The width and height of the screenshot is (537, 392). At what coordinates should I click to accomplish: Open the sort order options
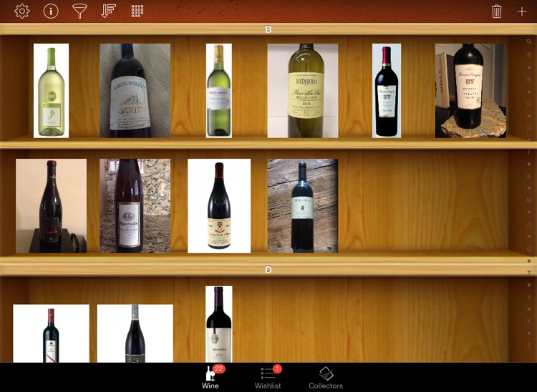(109, 11)
